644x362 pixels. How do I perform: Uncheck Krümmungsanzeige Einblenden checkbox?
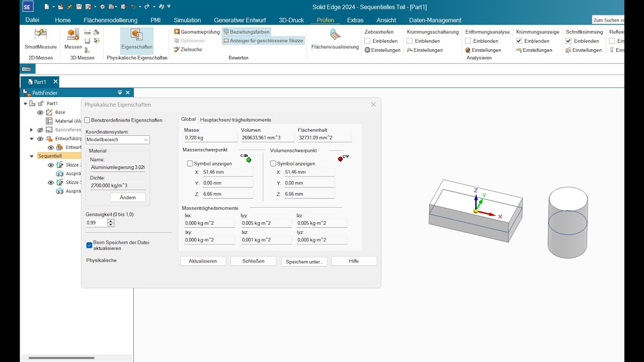point(519,41)
